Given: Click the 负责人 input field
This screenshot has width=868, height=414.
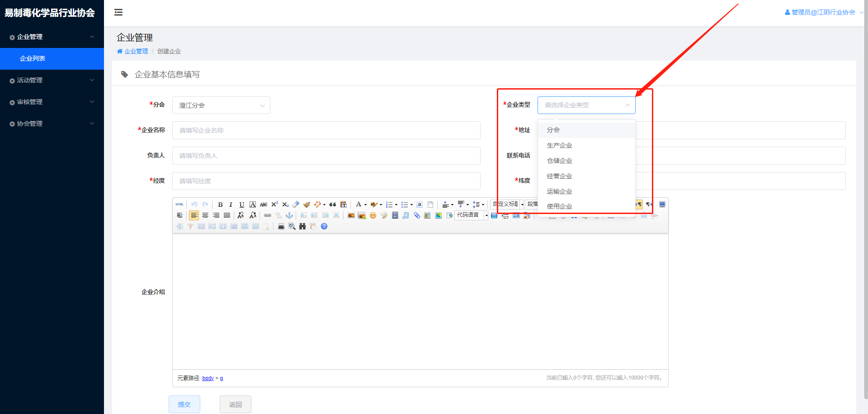Looking at the screenshot, I should [x=326, y=156].
